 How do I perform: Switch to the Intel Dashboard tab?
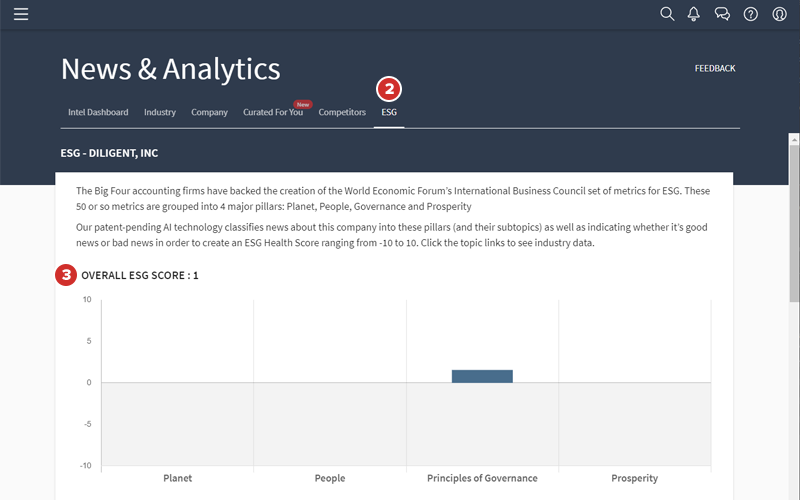point(98,112)
